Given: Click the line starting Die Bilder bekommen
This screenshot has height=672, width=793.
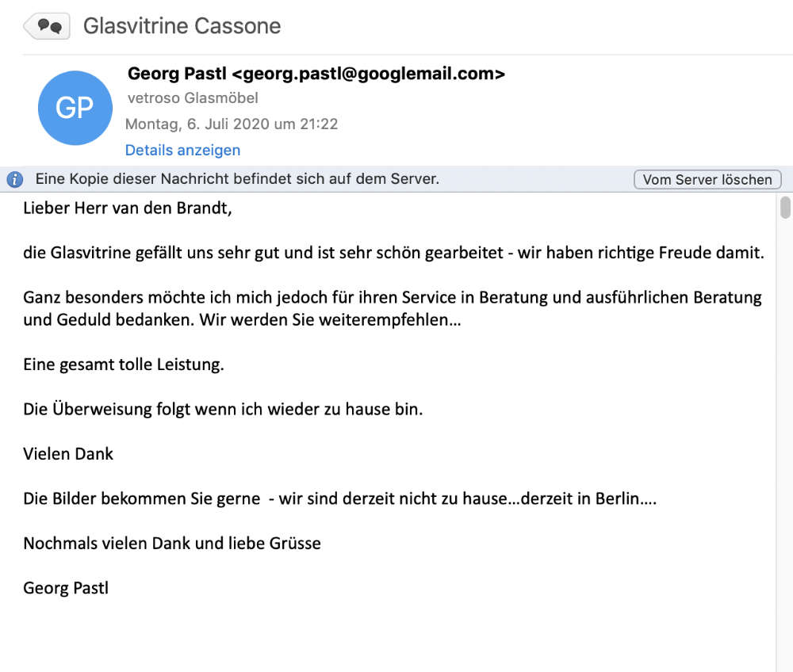Looking at the screenshot, I should tap(339, 499).
